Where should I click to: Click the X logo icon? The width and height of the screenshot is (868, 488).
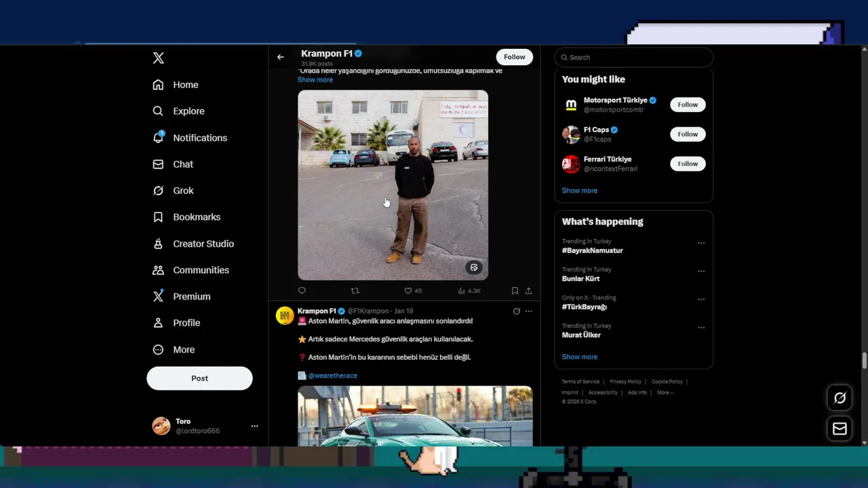click(158, 58)
